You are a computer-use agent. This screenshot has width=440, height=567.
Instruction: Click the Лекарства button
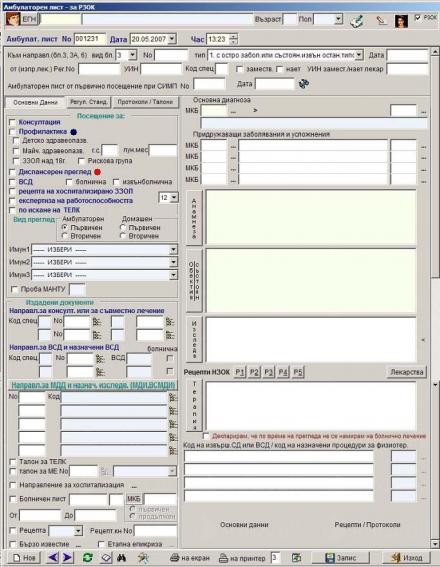pyautogui.click(x=407, y=372)
